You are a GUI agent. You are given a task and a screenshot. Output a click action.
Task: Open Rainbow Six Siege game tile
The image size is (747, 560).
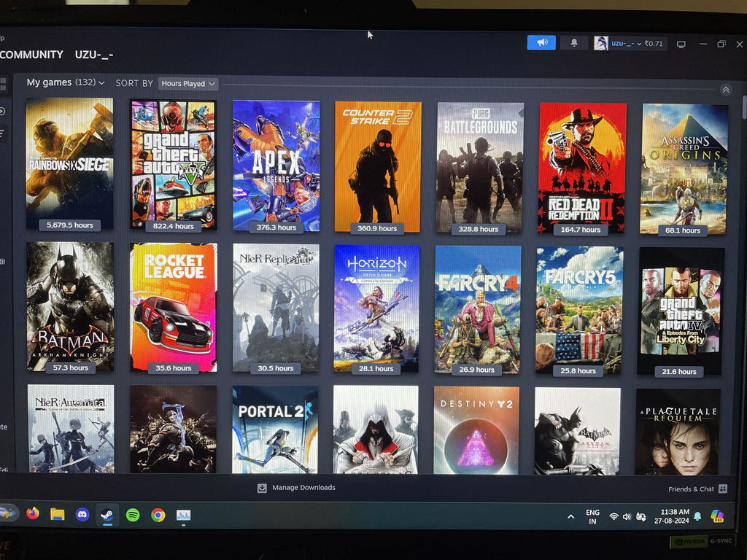tap(69, 163)
